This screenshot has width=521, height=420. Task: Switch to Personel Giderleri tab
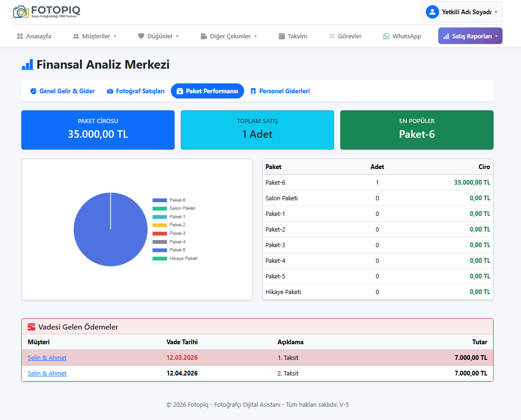pyautogui.click(x=284, y=91)
